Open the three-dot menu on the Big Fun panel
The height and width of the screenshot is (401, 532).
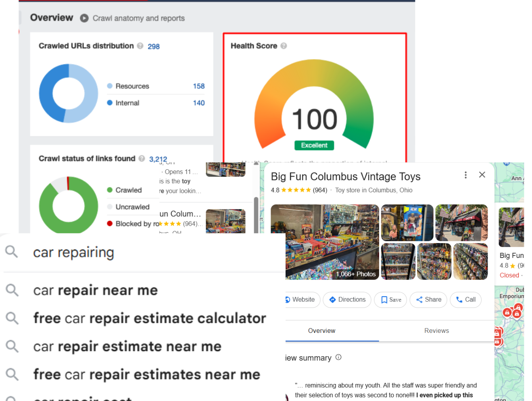click(465, 175)
